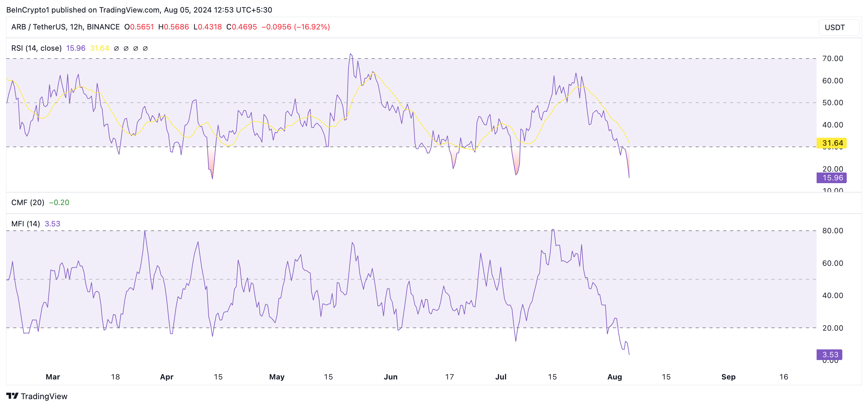Screen dimensions: 868x407
Task: Click the 80.00 level on MFI scale
Action: pyautogui.click(x=832, y=231)
